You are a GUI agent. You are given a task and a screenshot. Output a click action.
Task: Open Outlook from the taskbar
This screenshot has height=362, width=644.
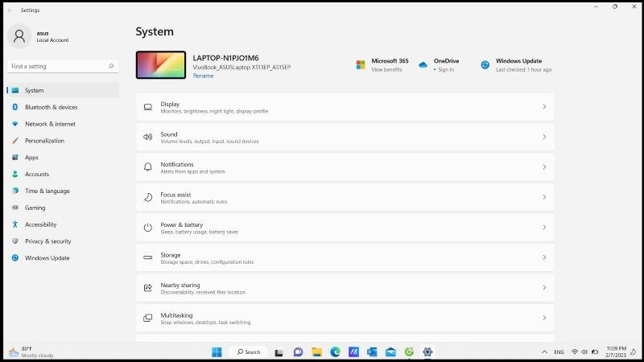(372, 352)
